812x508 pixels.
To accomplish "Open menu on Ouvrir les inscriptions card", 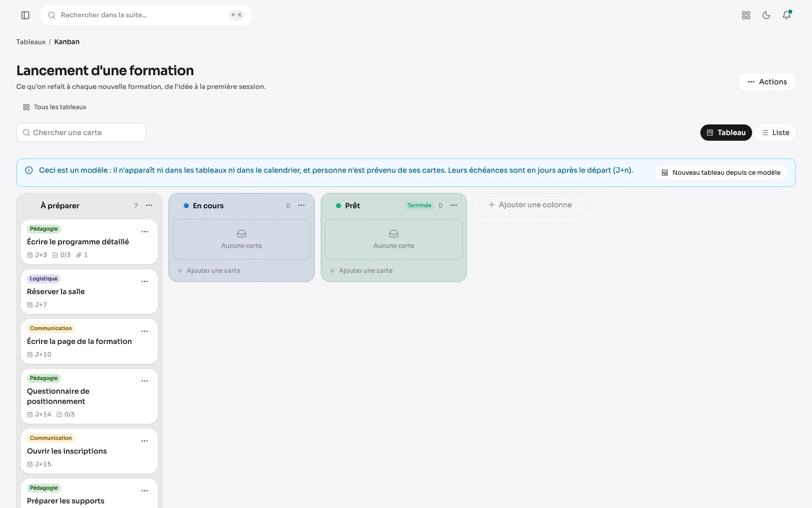I will coord(145,441).
